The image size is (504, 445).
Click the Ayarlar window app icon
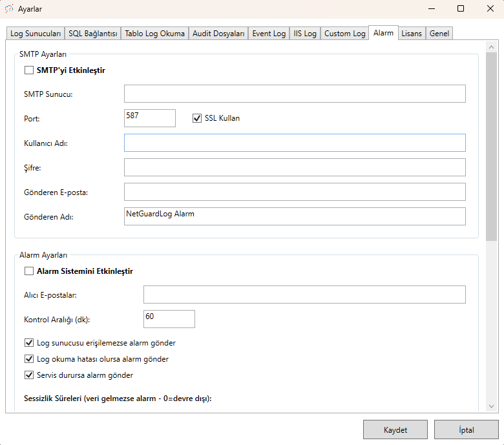point(10,9)
